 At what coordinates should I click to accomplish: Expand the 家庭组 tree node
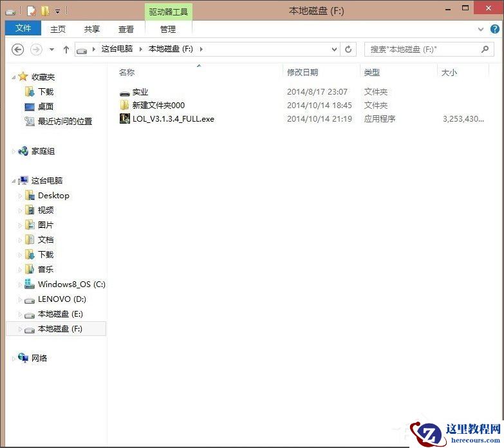[14, 151]
